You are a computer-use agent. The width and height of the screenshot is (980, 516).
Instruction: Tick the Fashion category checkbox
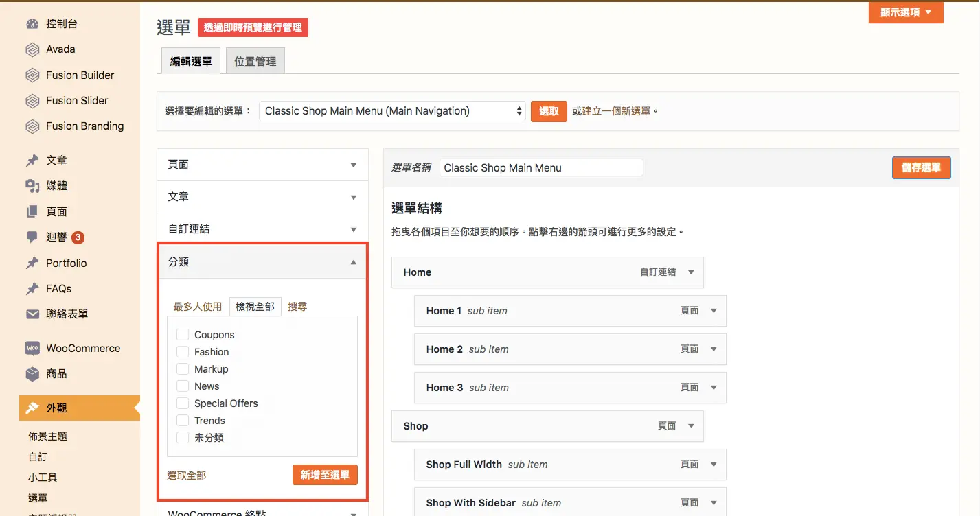[x=183, y=352]
